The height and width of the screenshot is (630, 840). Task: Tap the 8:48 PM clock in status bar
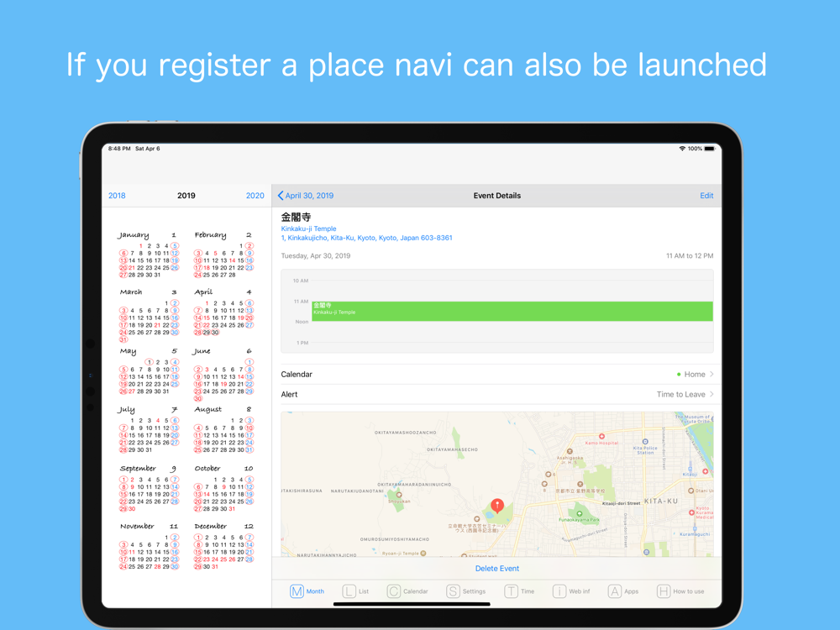(119, 149)
